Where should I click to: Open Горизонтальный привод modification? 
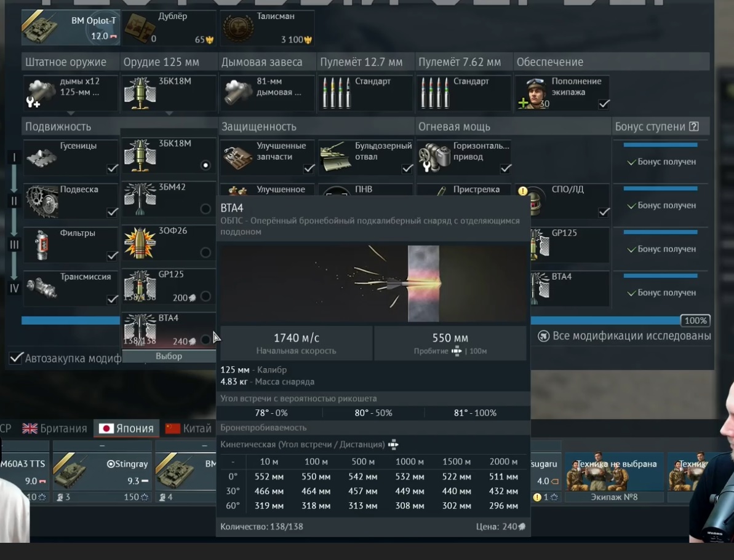click(464, 157)
